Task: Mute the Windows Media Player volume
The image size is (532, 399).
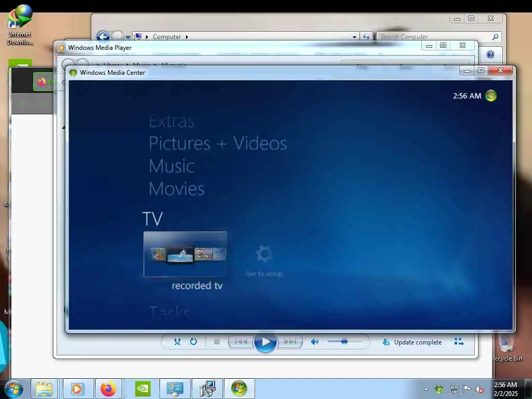Action: tap(314, 342)
